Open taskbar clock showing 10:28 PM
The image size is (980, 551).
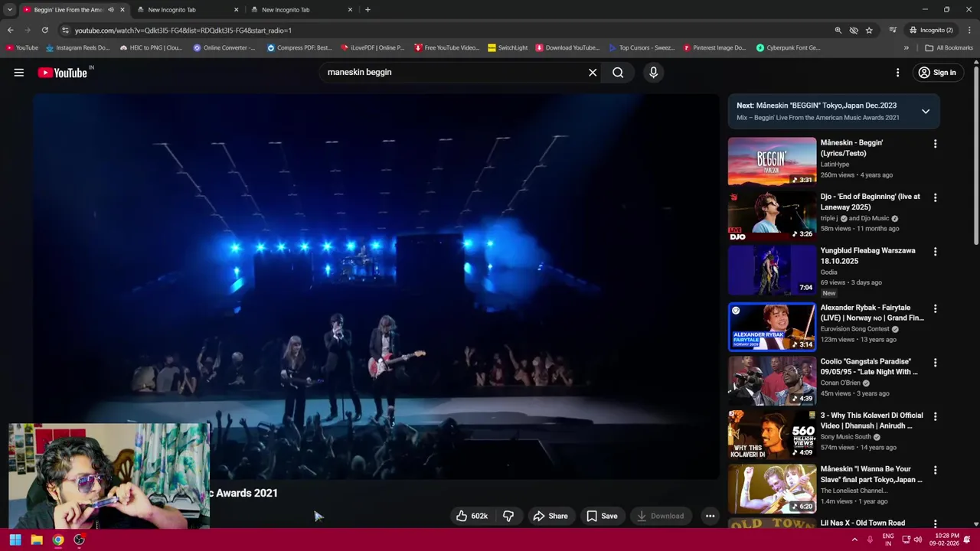click(x=946, y=540)
